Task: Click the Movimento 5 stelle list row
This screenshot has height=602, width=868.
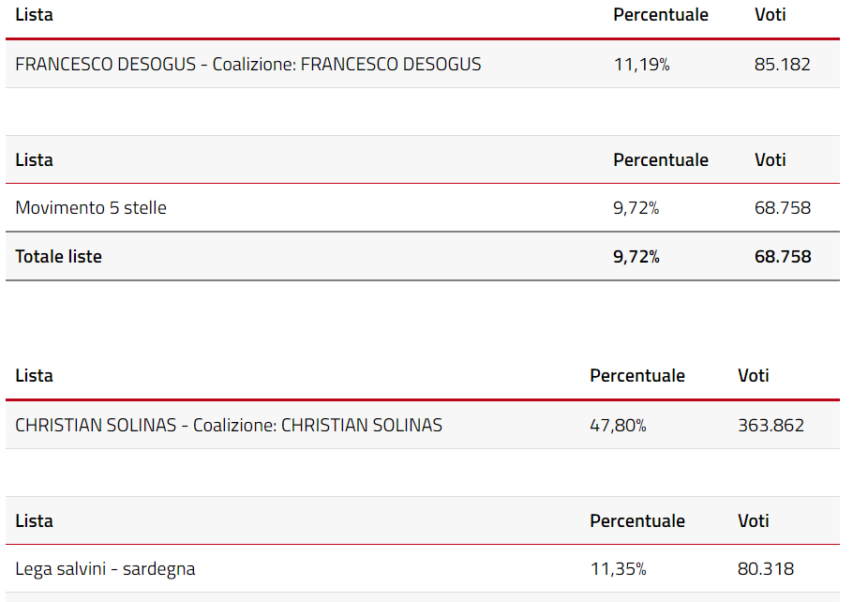Action: tap(423, 207)
